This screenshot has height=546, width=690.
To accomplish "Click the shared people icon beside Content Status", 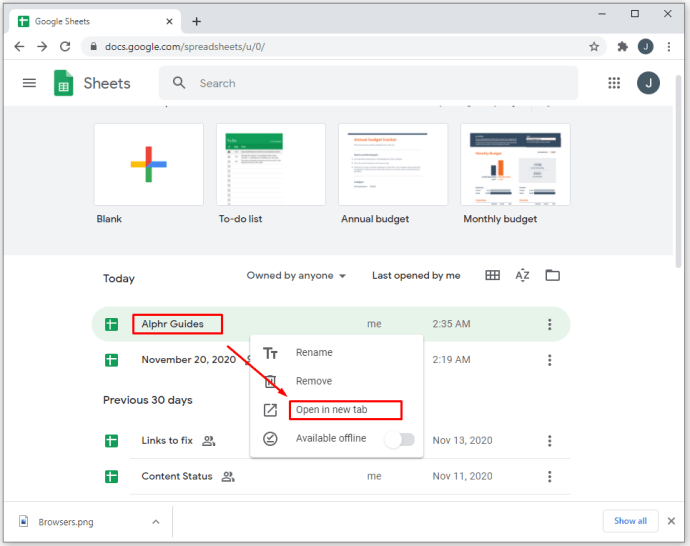I will [228, 476].
